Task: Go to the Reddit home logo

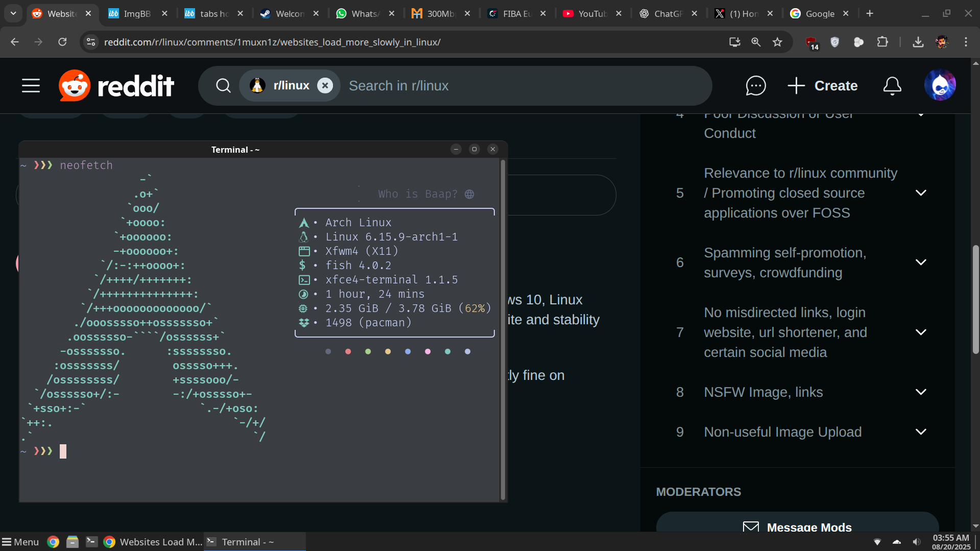Action: click(x=116, y=86)
